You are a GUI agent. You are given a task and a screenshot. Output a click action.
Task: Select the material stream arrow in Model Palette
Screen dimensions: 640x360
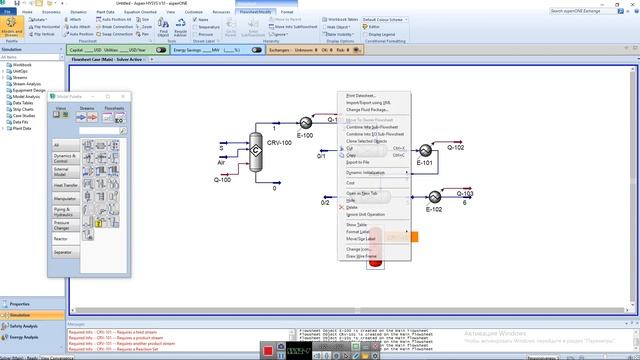[81, 118]
